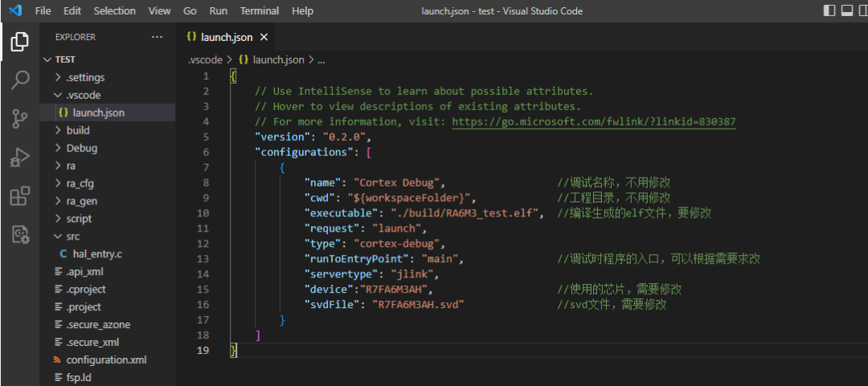
Task: Open the Source Control view
Action: pos(19,119)
